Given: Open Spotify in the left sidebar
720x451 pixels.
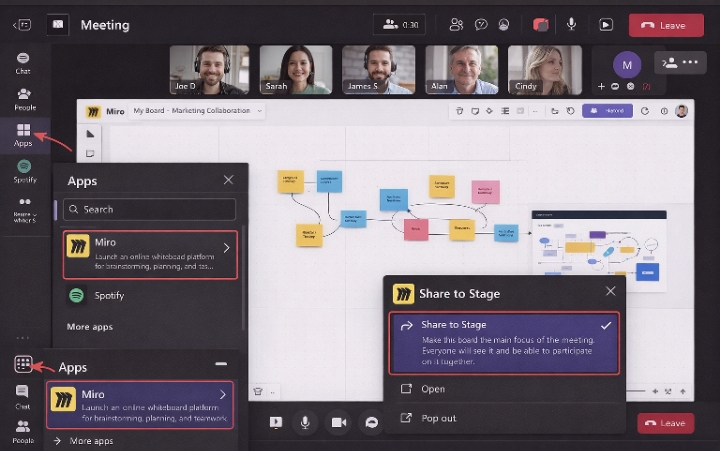Looking at the screenshot, I should (23, 170).
